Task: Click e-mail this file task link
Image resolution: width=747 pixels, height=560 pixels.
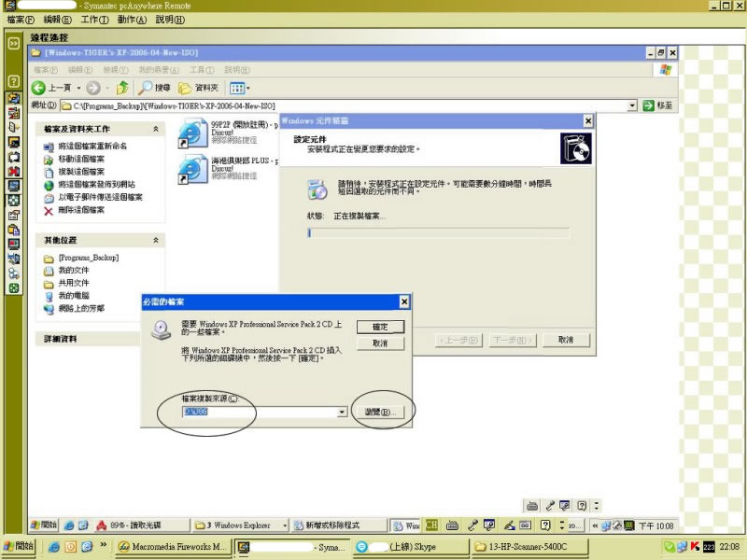Action: 100,197
